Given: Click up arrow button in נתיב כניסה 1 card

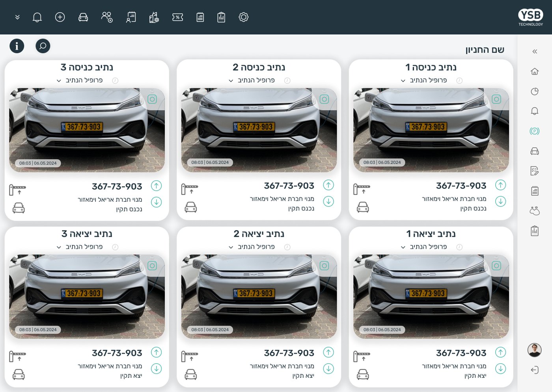Looking at the screenshot, I should (501, 185).
